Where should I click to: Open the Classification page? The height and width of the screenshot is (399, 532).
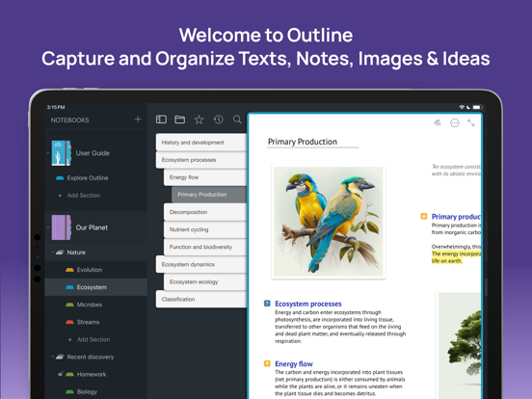[x=201, y=299]
